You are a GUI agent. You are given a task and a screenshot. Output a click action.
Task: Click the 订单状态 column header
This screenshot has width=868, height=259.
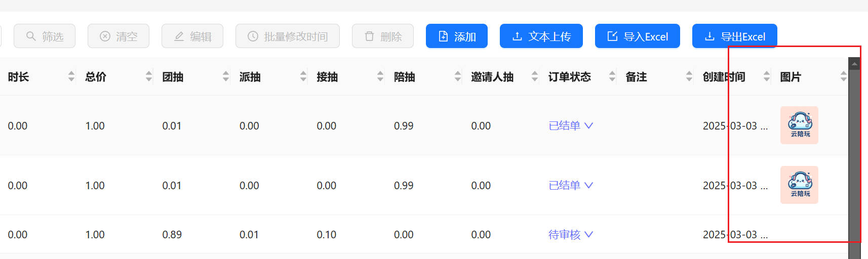(570, 77)
